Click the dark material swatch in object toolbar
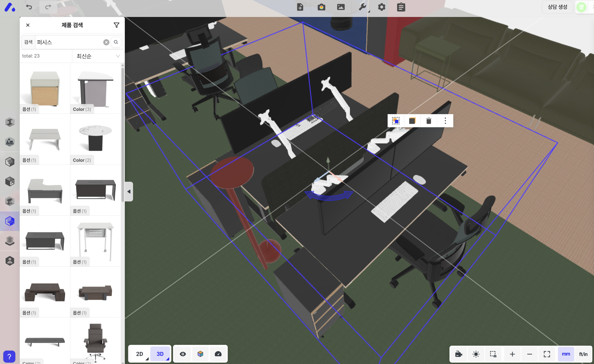This screenshot has height=364, width=594. tap(412, 121)
